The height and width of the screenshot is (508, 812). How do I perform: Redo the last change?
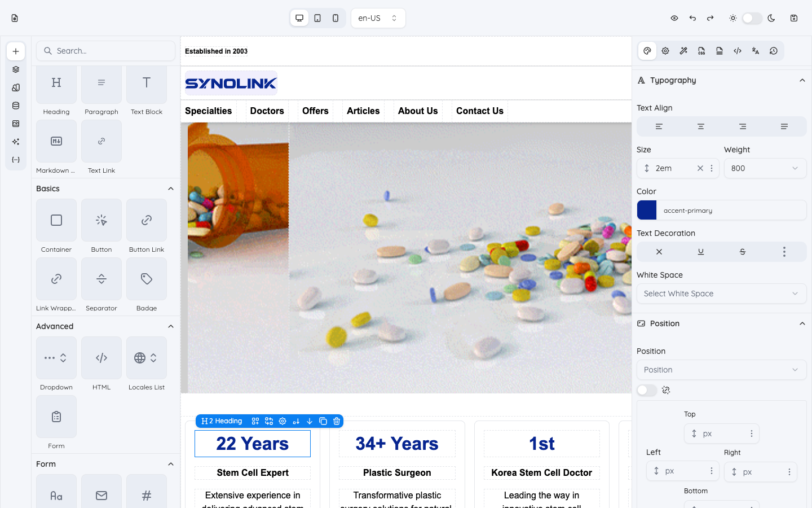pyautogui.click(x=710, y=18)
